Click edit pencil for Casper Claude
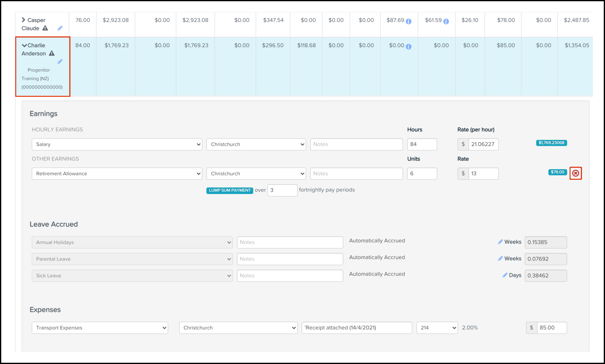 pyautogui.click(x=60, y=28)
